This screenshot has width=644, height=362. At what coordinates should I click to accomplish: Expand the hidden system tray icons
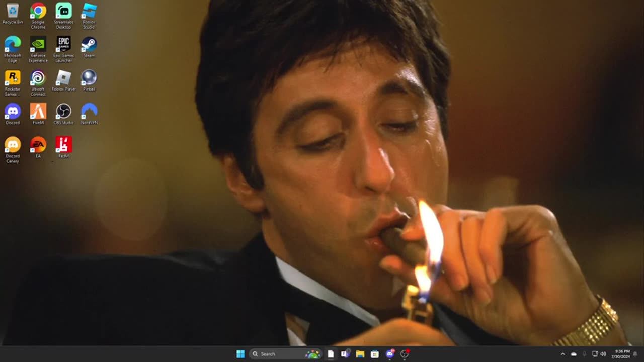coord(562,354)
